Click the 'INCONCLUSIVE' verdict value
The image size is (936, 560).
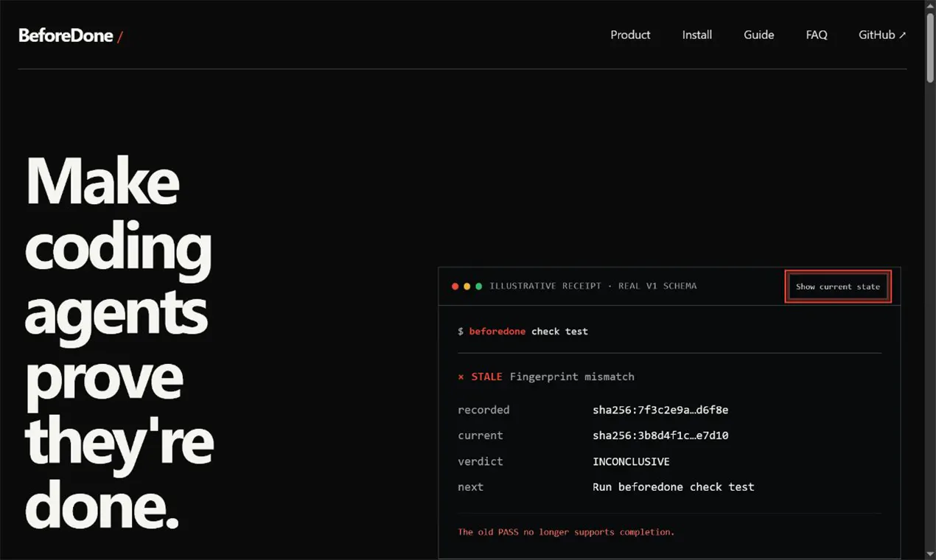[631, 461]
